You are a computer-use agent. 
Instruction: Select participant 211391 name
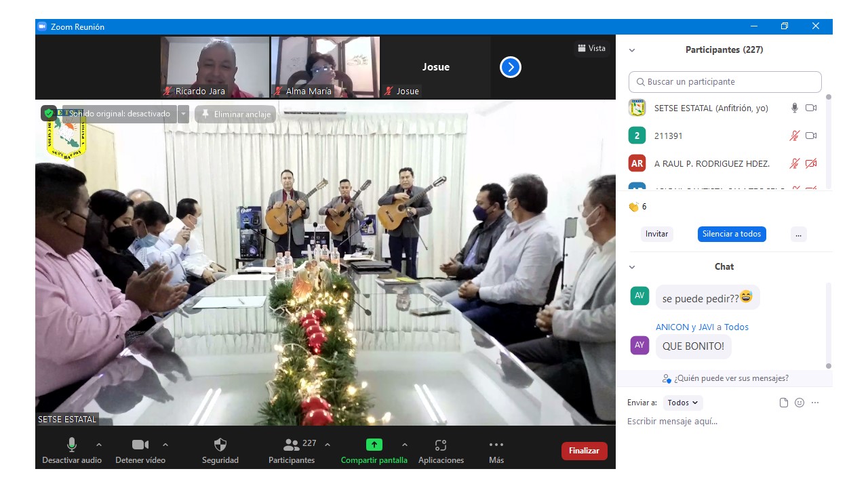coord(669,136)
